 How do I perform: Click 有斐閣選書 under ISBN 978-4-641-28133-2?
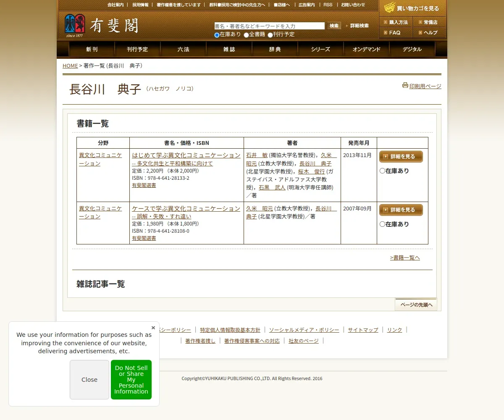pyautogui.click(x=144, y=185)
